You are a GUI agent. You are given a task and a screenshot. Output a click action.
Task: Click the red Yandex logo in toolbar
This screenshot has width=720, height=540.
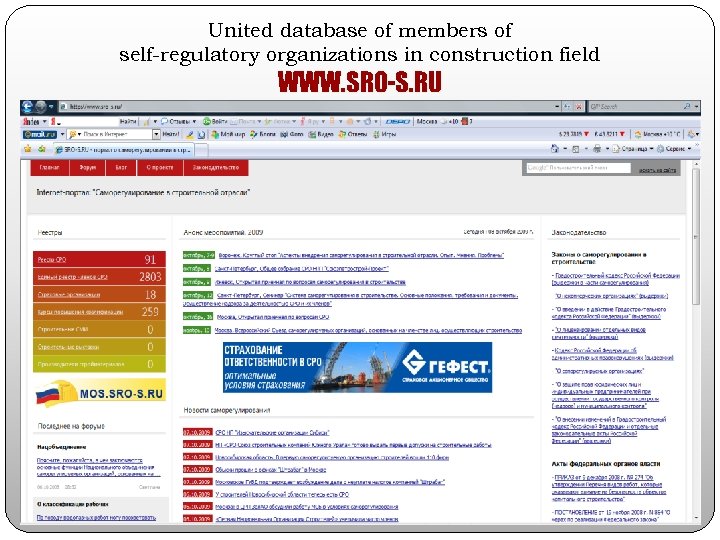(31, 122)
